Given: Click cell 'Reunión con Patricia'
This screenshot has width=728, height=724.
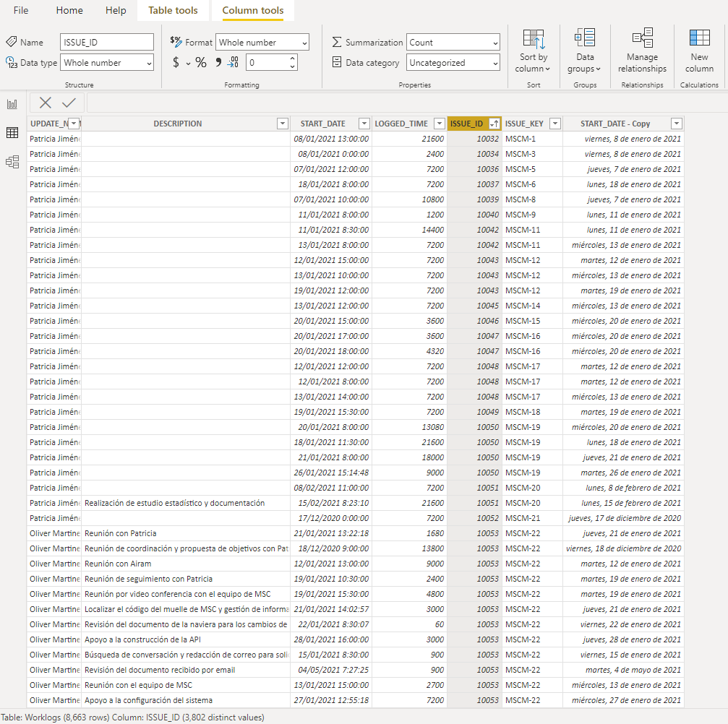Looking at the screenshot, I should (187, 533).
